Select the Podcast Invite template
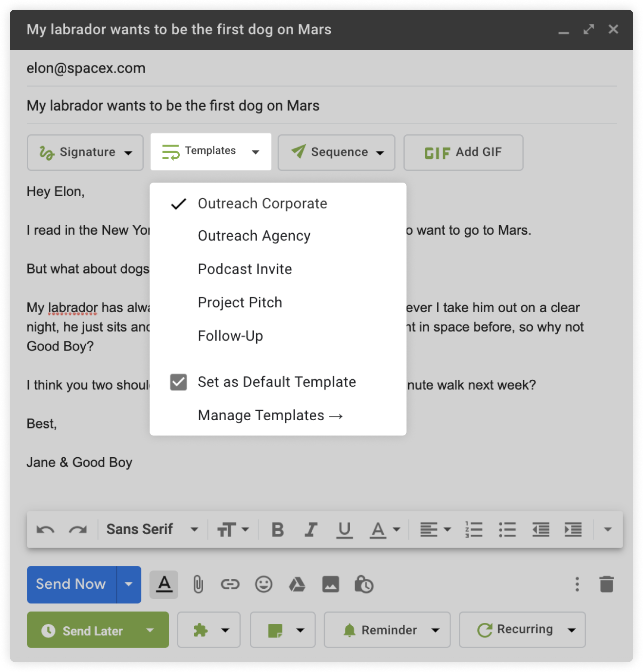643x672 pixels. 245,268
